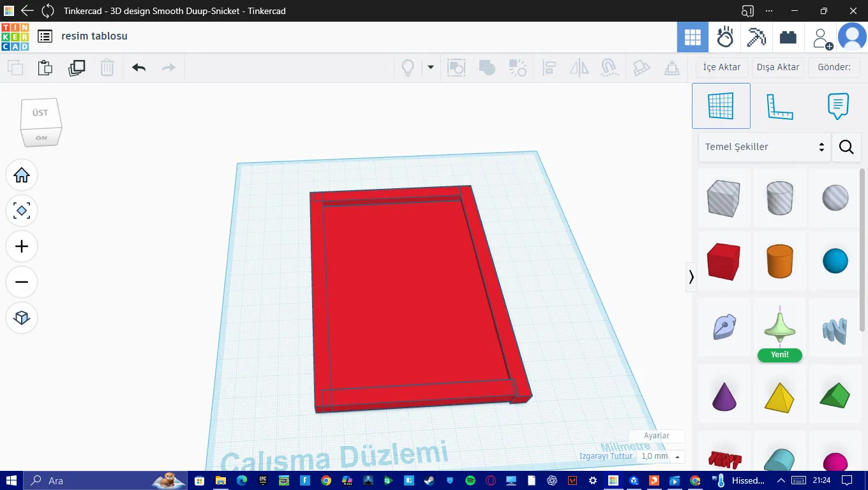Switch to the notes tab
The height and width of the screenshot is (490, 868).
tap(837, 106)
